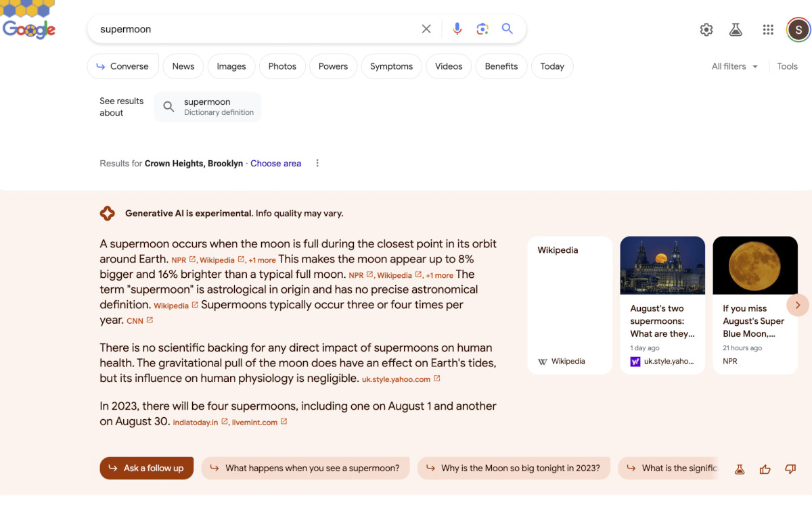Open quick settings with the gear icon
This screenshot has height=505, width=812.
pos(706,30)
